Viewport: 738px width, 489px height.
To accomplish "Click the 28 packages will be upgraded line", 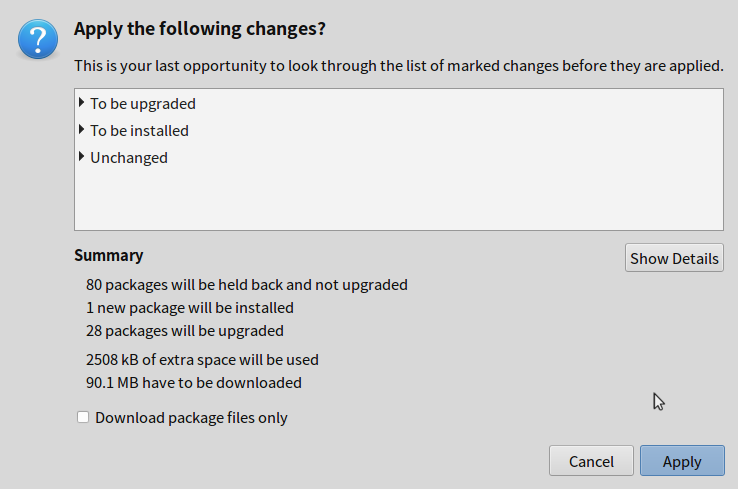I will click(x=184, y=331).
